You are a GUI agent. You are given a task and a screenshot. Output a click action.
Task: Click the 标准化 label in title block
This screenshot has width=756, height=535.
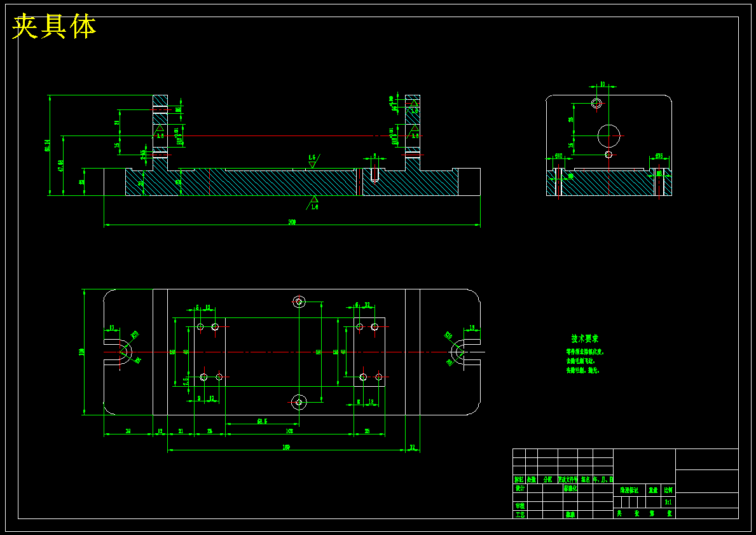tap(570, 488)
